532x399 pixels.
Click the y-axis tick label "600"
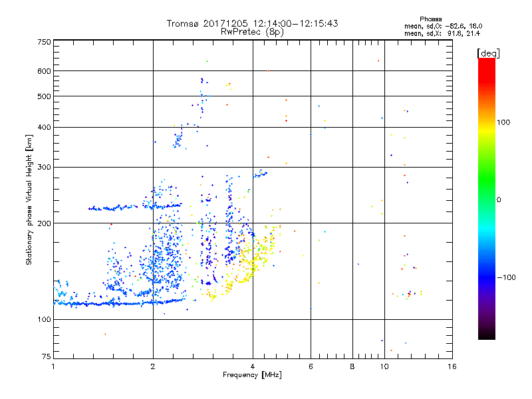click(x=44, y=71)
